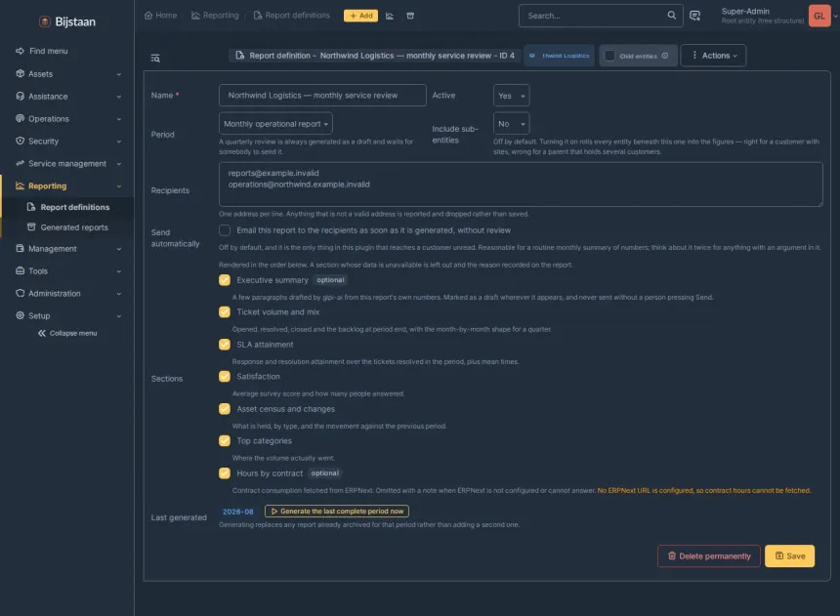Click the Reporting chart icon in sidebar

(20, 185)
